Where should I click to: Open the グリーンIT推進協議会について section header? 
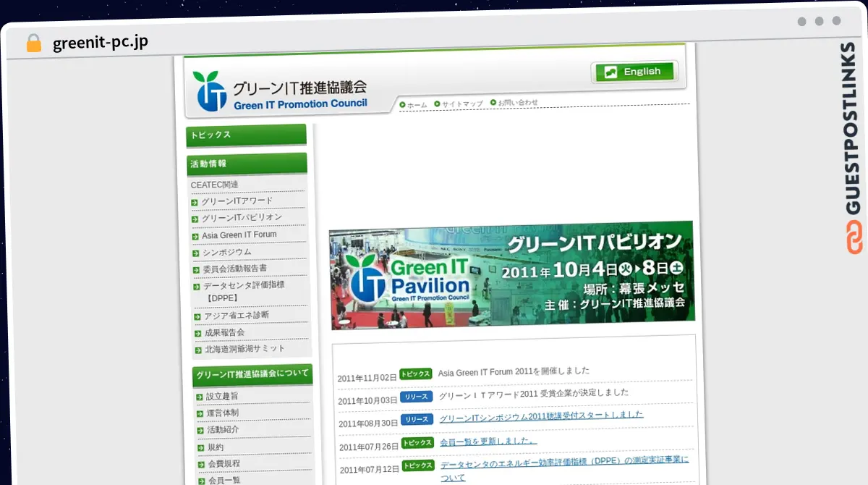tap(252, 374)
